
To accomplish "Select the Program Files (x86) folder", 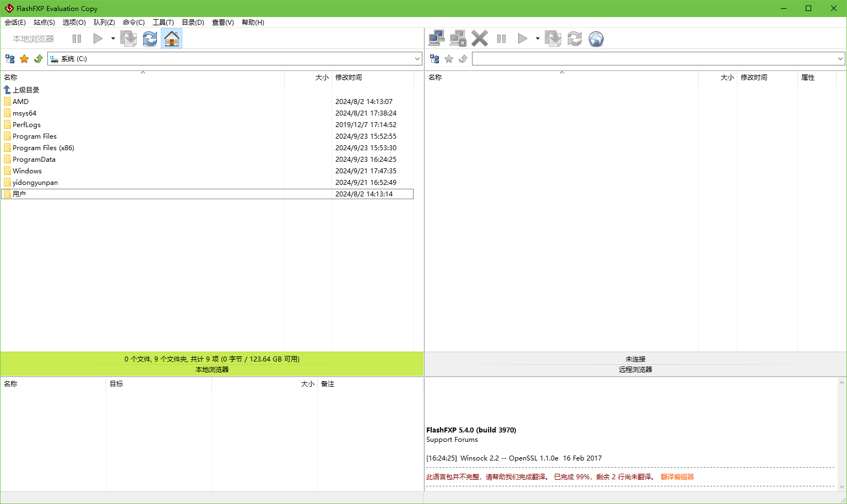I will [44, 148].
